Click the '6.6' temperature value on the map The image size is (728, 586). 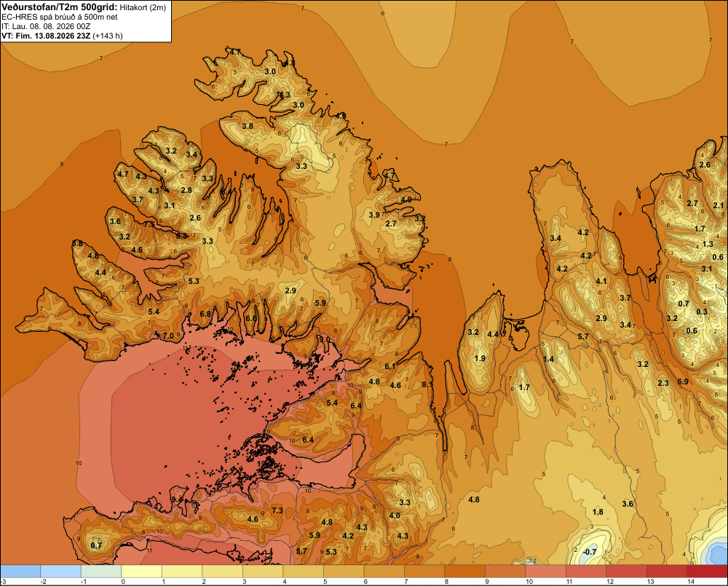250,318
